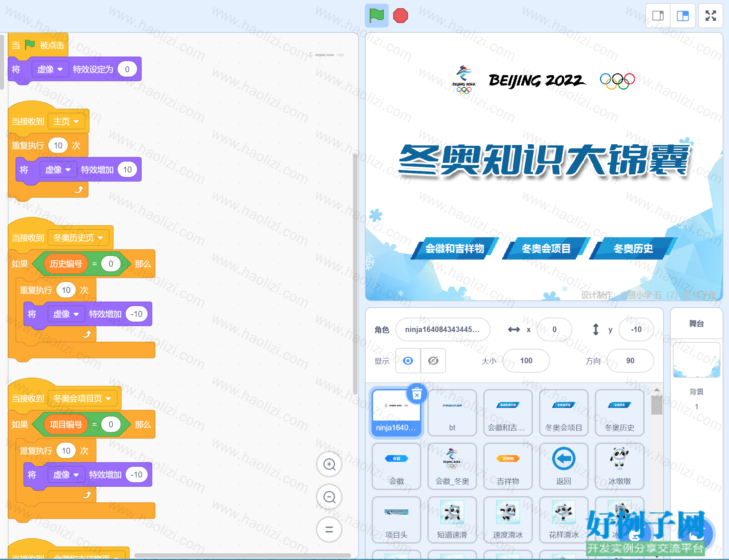This screenshot has height=560, width=729.
Task: Hide the sprite using the crossed eye icon
Action: (x=433, y=361)
